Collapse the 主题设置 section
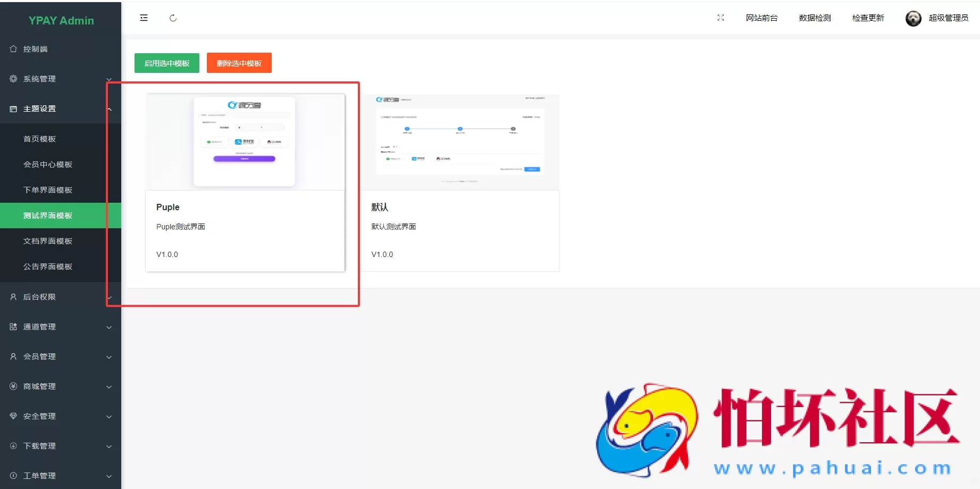The width and height of the screenshot is (980, 489). (61, 109)
